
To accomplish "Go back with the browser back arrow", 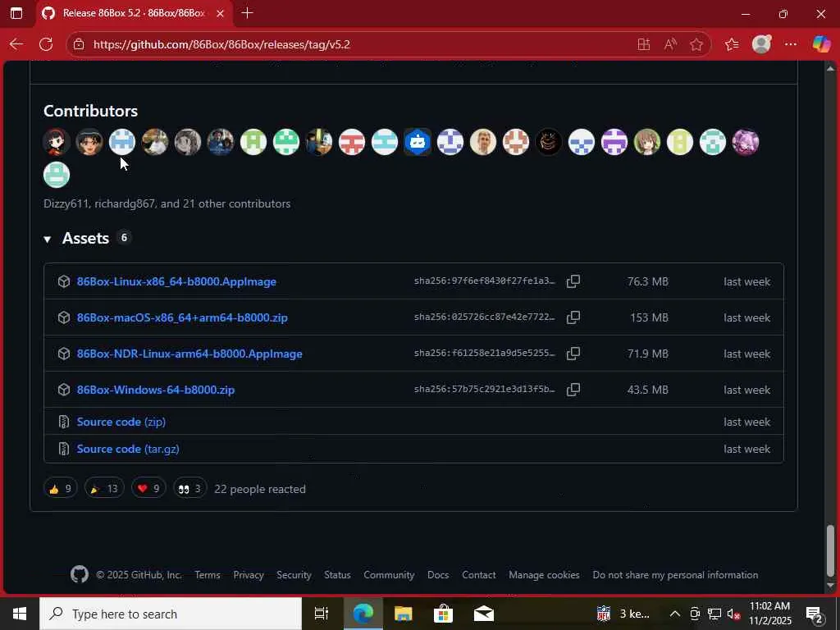I will (16, 44).
